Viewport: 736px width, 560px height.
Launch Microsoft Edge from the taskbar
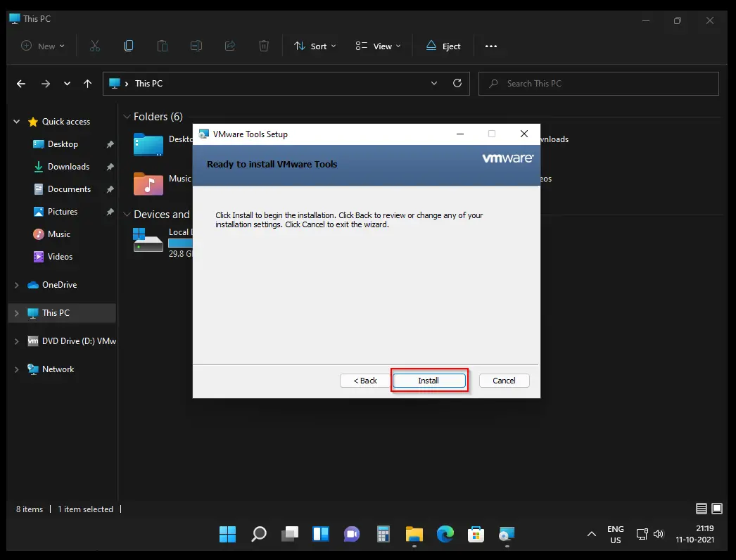[445, 534]
